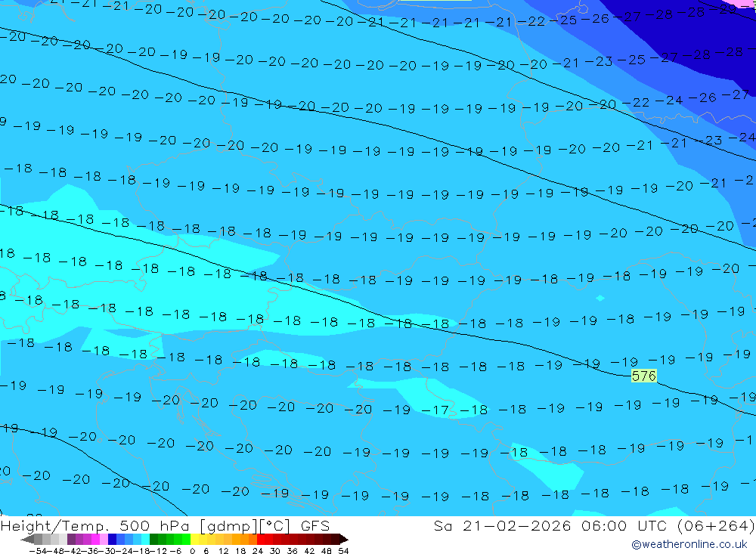Click the '18' label under the color scale

point(240,551)
